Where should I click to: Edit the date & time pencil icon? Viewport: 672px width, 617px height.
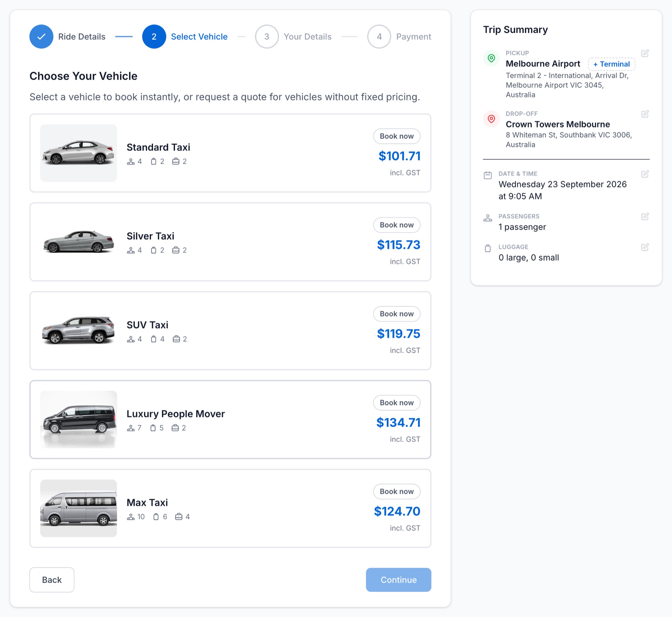[645, 174]
